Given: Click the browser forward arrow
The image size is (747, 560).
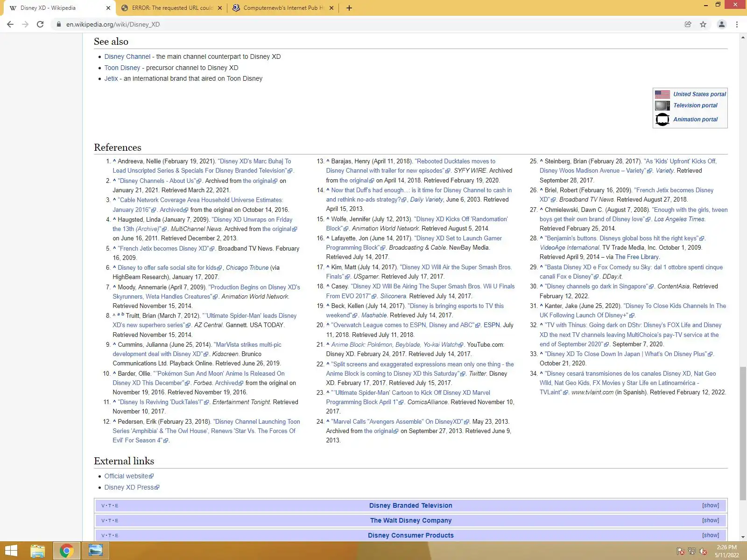Looking at the screenshot, I should pyautogui.click(x=25, y=24).
